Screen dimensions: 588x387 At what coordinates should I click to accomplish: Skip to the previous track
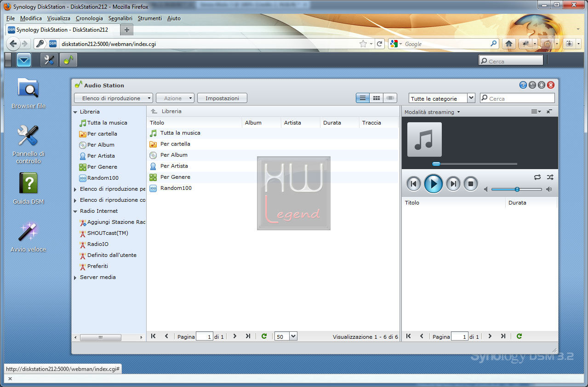click(414, 184)
